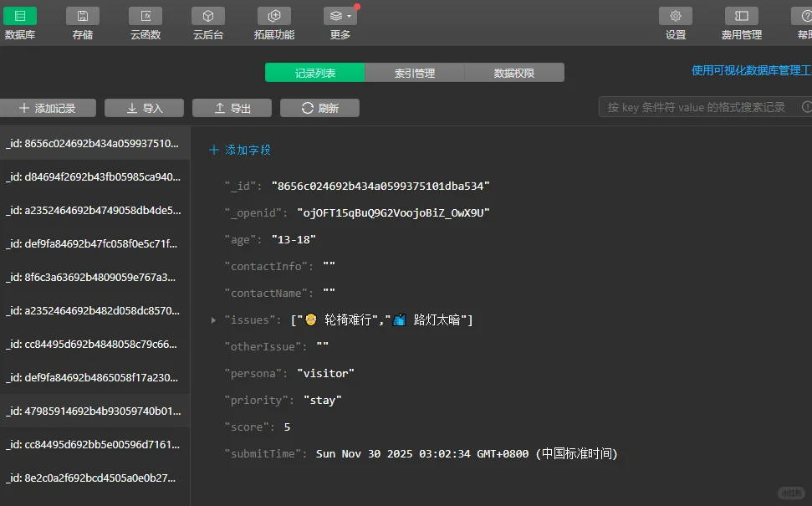The height and width of the screenshot is (506, 812).
Task: Click the empty otherIssue value
Action: tap(323, 345)
